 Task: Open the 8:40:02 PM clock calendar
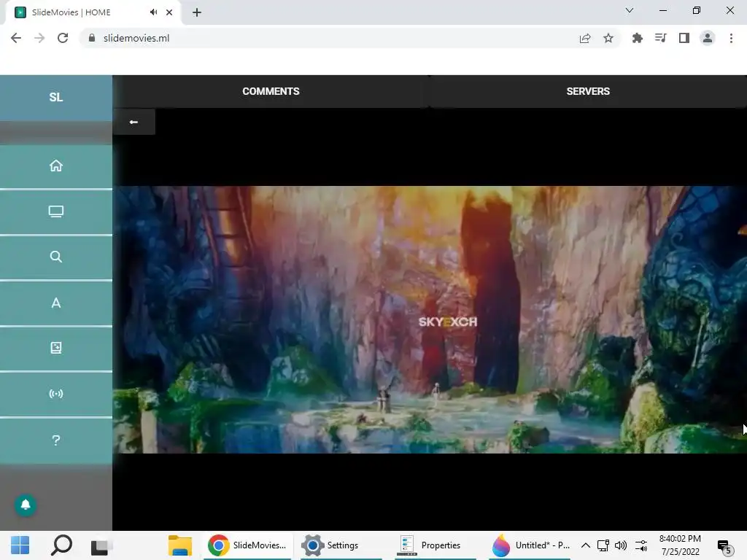680,545
